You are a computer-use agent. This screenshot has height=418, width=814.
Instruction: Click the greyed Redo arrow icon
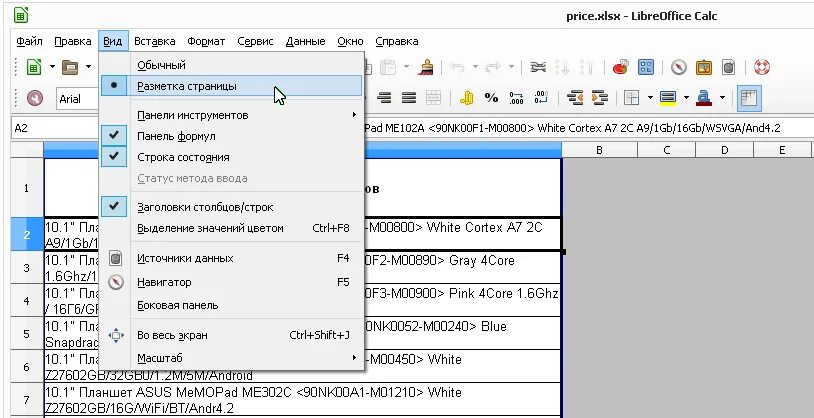coord(493,67)
